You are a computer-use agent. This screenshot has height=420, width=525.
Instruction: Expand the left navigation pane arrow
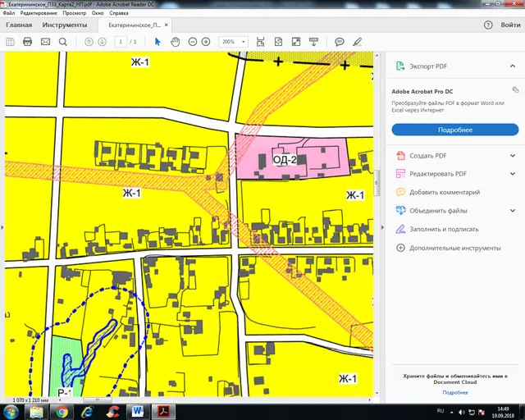2,227
